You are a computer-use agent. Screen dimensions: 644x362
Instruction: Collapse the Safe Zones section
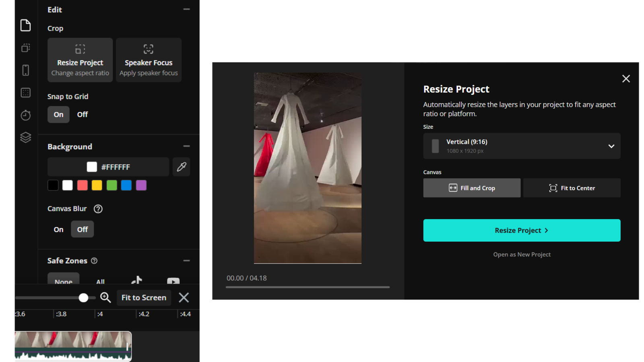(186, 260)
